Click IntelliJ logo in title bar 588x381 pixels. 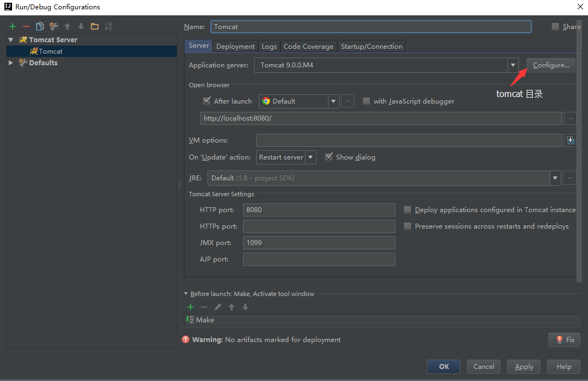tap(8, 7)
